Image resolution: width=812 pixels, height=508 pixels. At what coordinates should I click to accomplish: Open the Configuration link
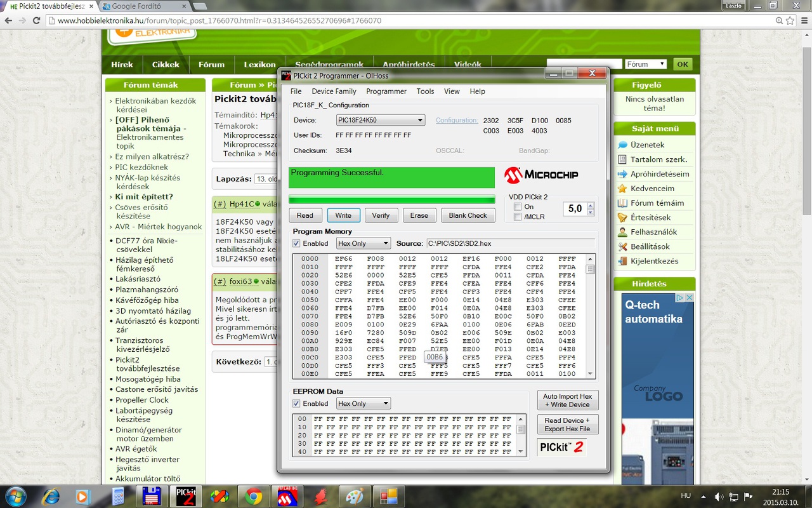tap(457, 120)
